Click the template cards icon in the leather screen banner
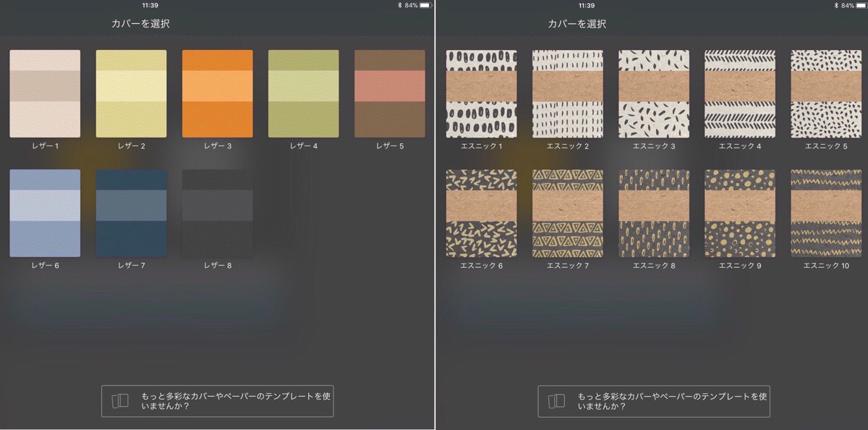Screen dimensions: 868x430 coord(120,401)
